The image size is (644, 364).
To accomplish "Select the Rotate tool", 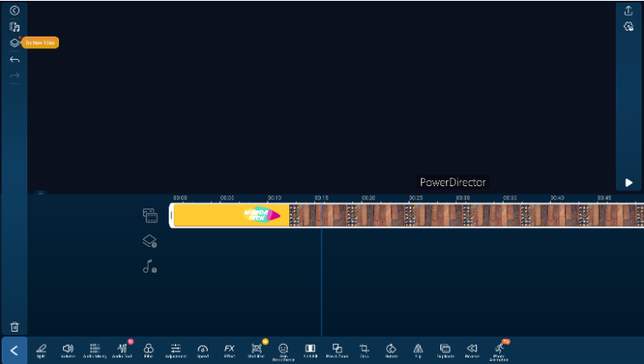I will (x=391, y=351).
